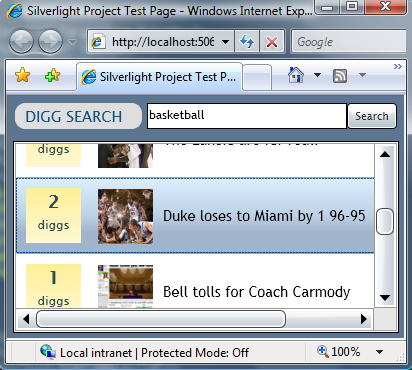Go forward with the browser Forward arrow
Viewport: 412px width, 370px height.
(50, 42)
